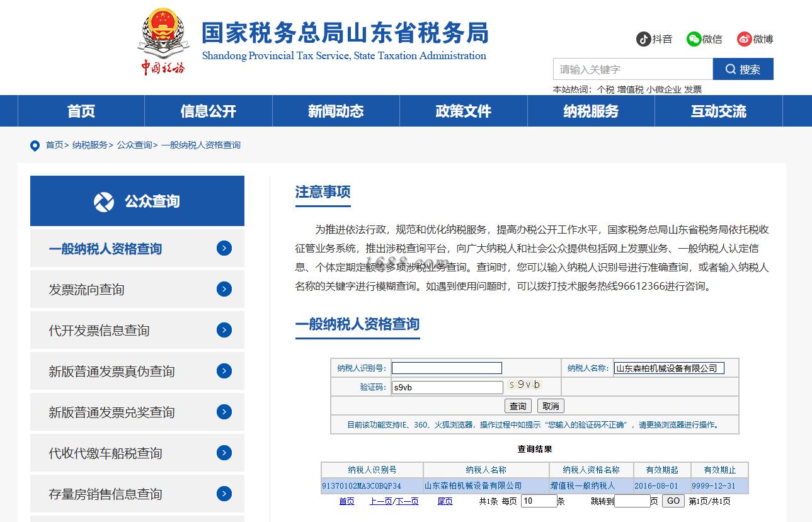Open the 信息公开 navigation menu
This screenshot has width=812, height=522.
[209, 111]
